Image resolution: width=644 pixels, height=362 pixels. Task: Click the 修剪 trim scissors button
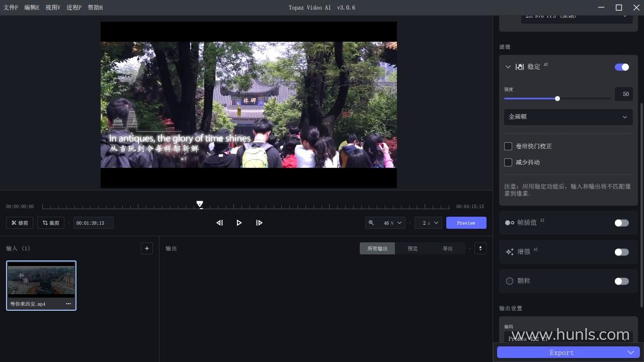(20, 223)
